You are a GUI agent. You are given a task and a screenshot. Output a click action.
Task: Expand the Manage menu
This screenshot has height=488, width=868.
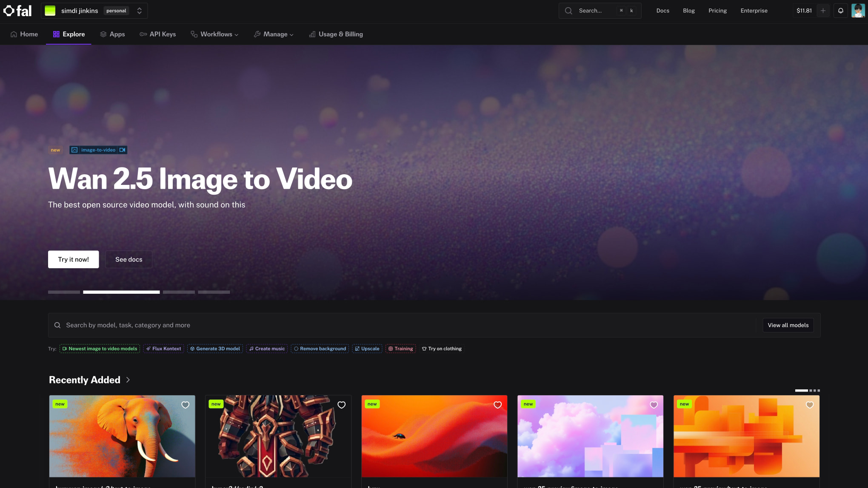point(274,34)
